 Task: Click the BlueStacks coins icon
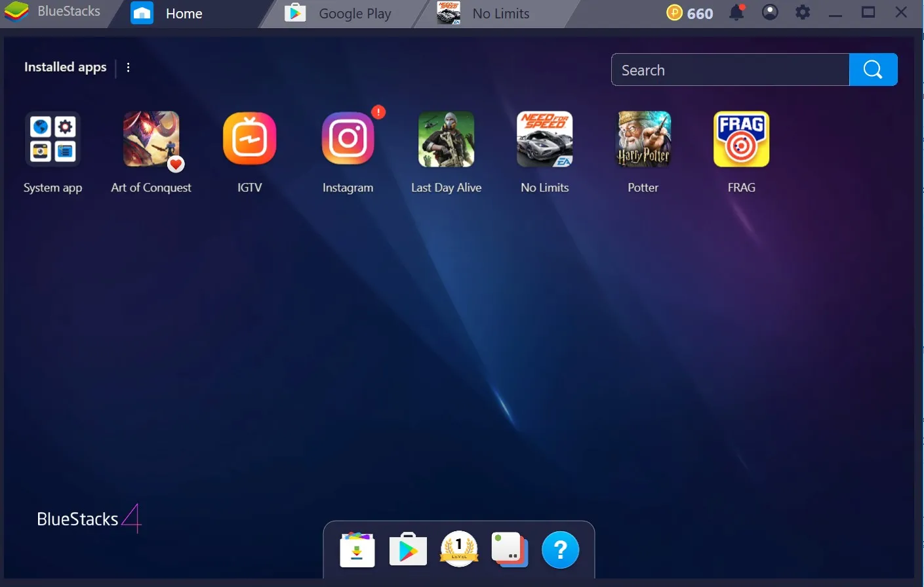pos(674,12)
